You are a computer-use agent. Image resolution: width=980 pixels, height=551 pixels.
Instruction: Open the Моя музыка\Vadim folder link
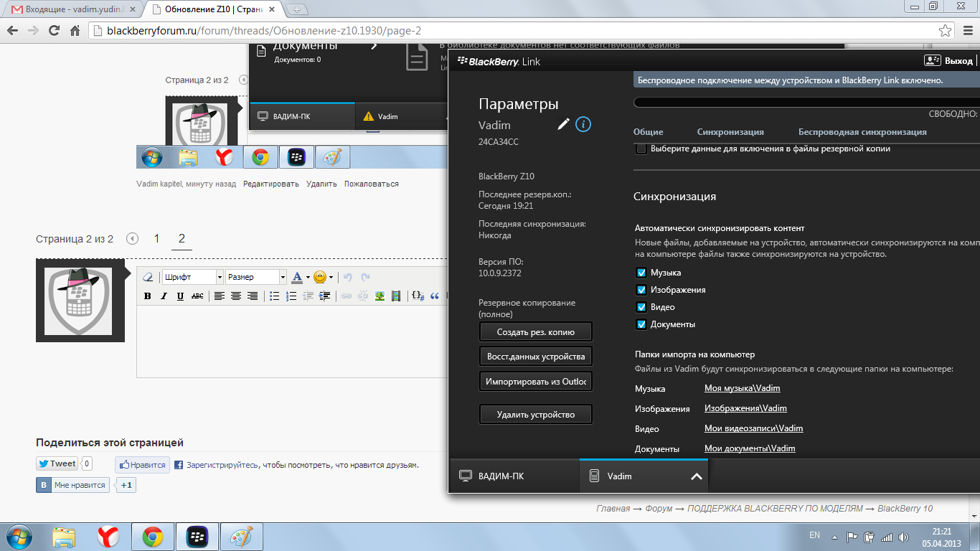point(742,388)
